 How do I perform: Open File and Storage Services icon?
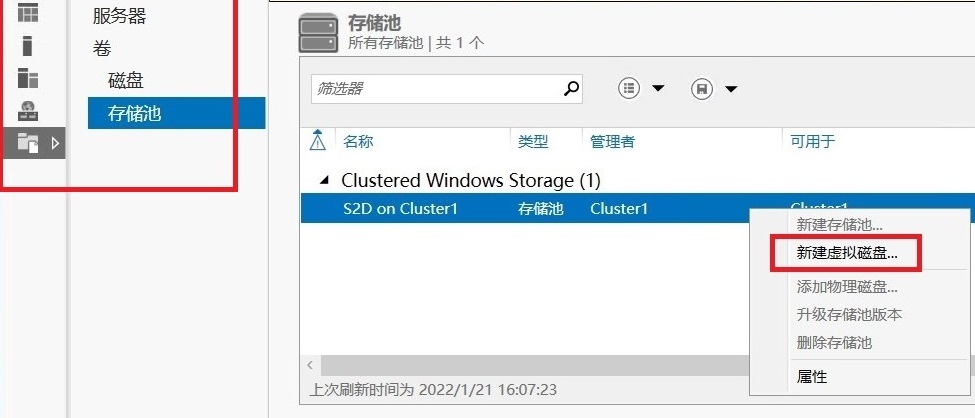point(27,143)
